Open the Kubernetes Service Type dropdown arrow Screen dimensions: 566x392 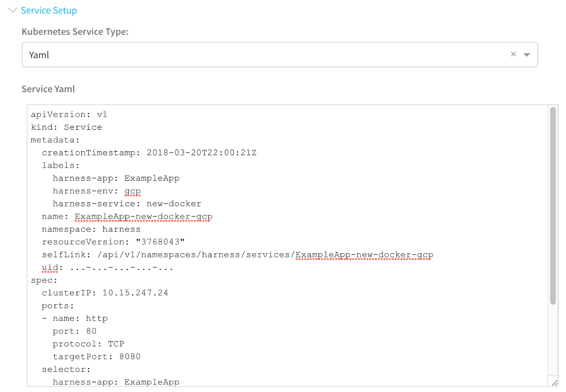(x=527, y=55)
